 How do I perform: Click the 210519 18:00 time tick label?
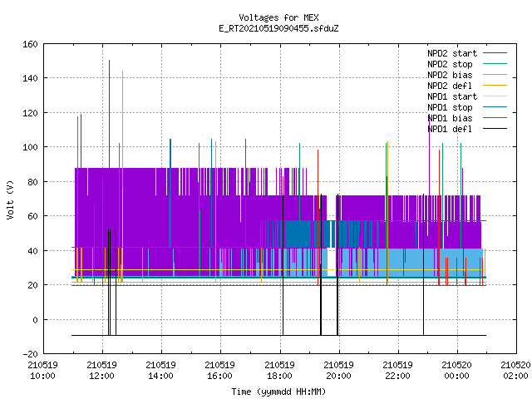(x=279, y=371)
